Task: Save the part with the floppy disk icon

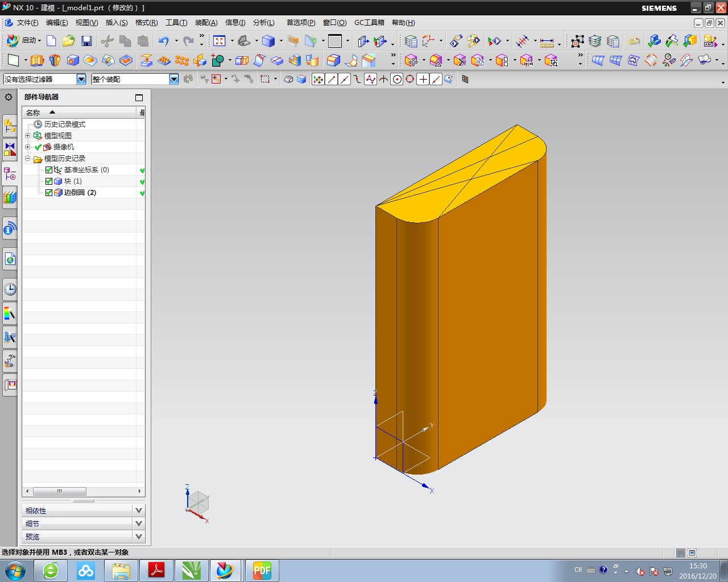Action: pos(86,41)
